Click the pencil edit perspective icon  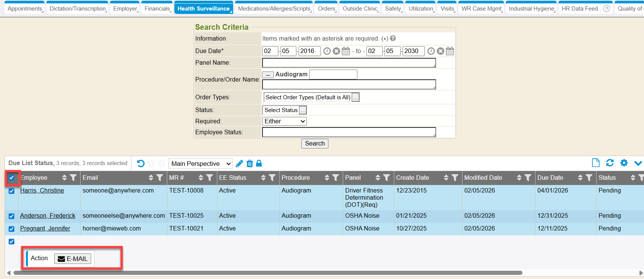[239, 164]
